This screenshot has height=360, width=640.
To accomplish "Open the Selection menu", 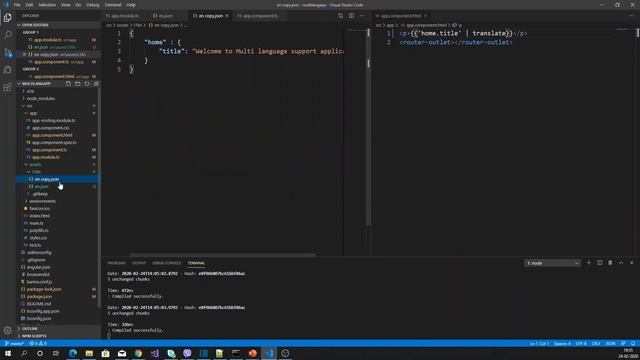I will click(47, 5).
